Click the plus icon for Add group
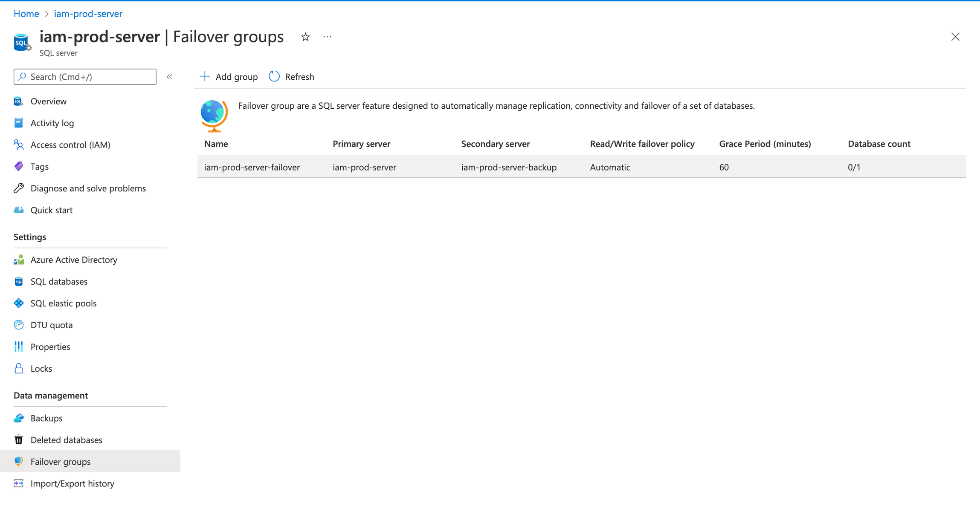This screenshot has height=506, width=980. coord(205,77)
